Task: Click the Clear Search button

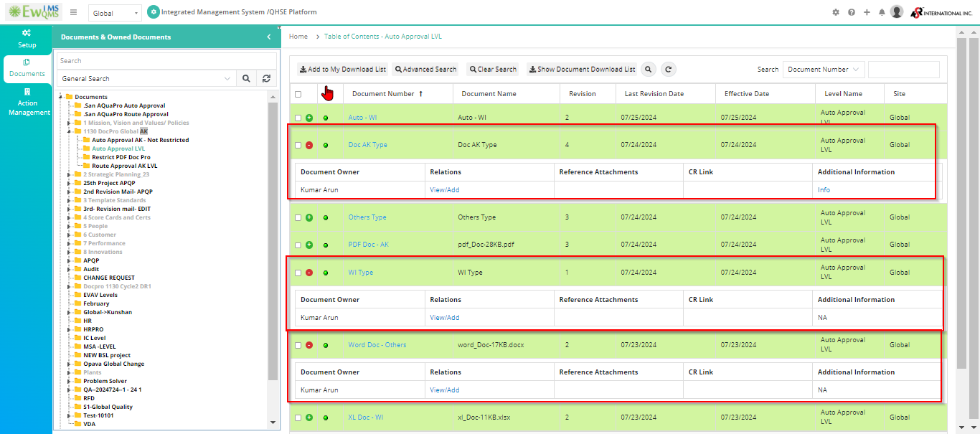Action: click(x=492, y=70)
